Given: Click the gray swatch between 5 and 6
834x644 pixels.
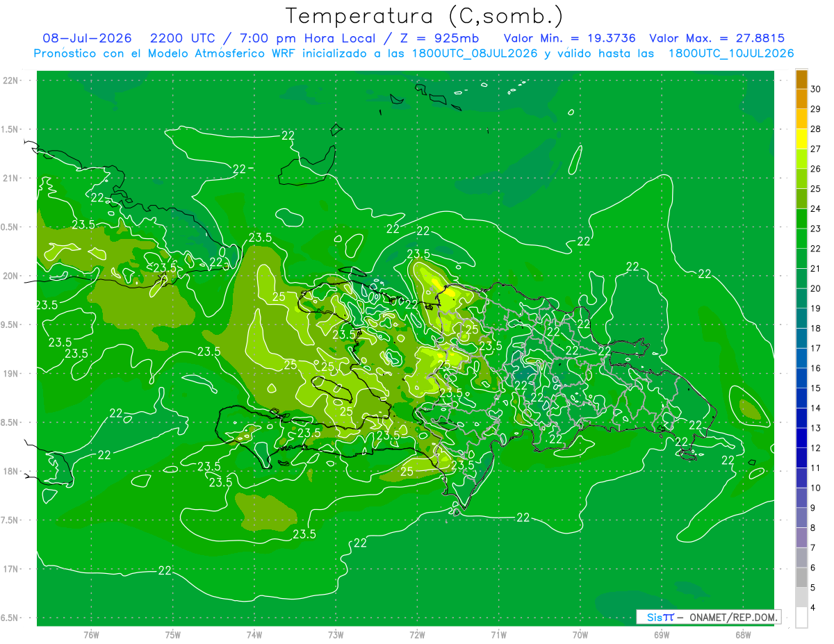Looking at the screenshot, I should click(x=801, y=577).
